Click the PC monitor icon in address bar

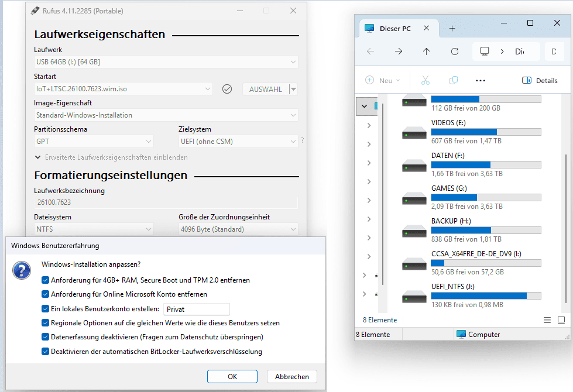tap(485, 51)
